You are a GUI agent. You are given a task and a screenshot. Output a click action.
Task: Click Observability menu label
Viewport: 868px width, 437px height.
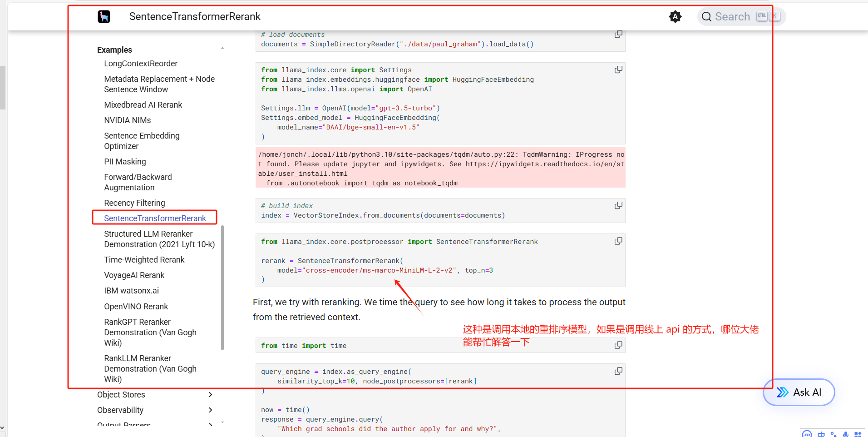pyautogui.click(x=120, y=410)
